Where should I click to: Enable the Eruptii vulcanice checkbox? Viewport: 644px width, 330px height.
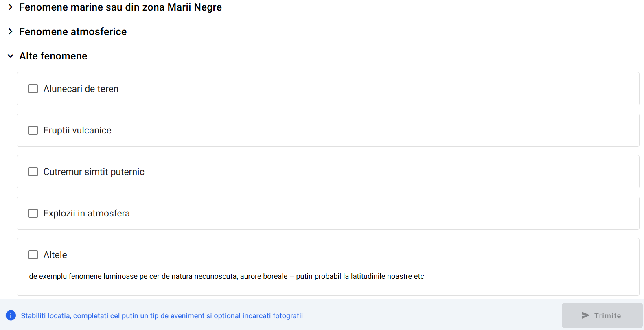pyautogui.click(x=33, y=130)
